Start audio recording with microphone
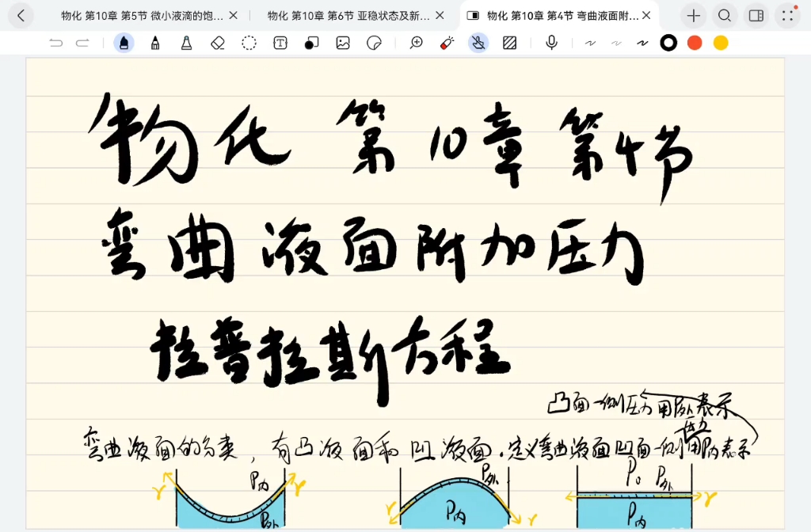This screenshot has height=532, width=811. pyautogui.click(x=552, y=43)
